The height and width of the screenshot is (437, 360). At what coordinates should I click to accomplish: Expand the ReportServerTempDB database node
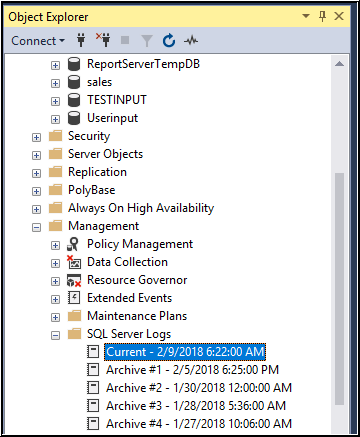pyautogui.click(x=55, y=65)
